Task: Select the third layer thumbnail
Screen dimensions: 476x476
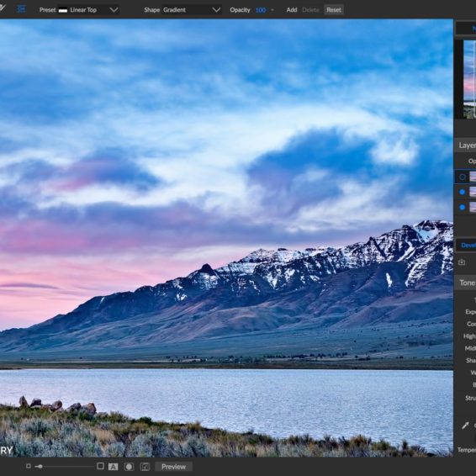Action: point(473,207)
